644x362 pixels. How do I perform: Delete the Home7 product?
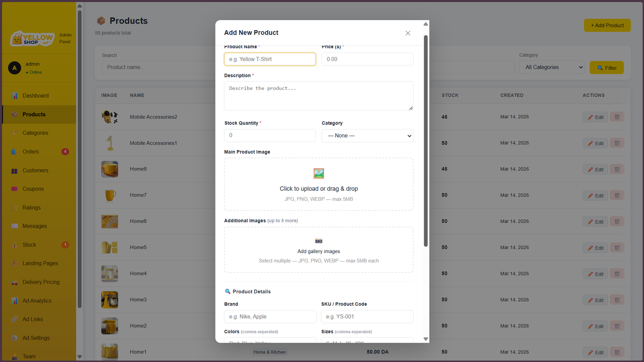coord(617,195)
